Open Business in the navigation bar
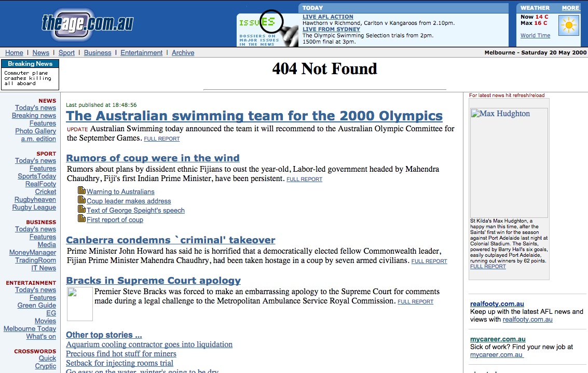This screenshot has width=588, height=373. click(98, 53)
